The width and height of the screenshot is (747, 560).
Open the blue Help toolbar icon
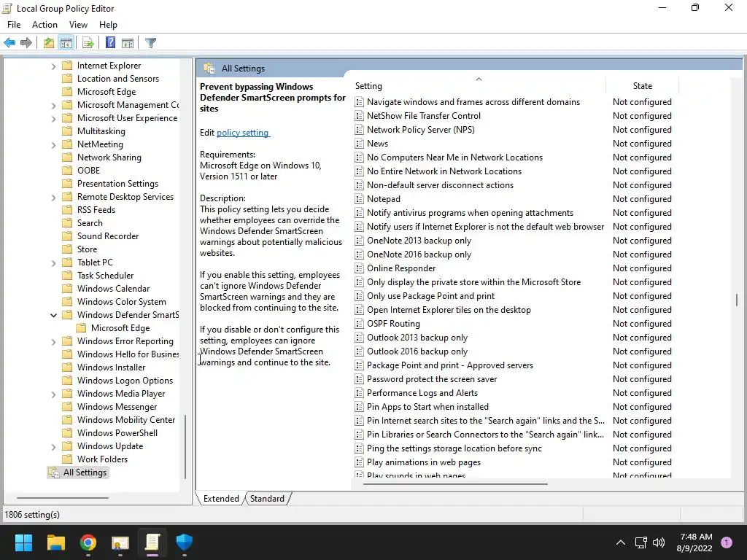point(111,43)
